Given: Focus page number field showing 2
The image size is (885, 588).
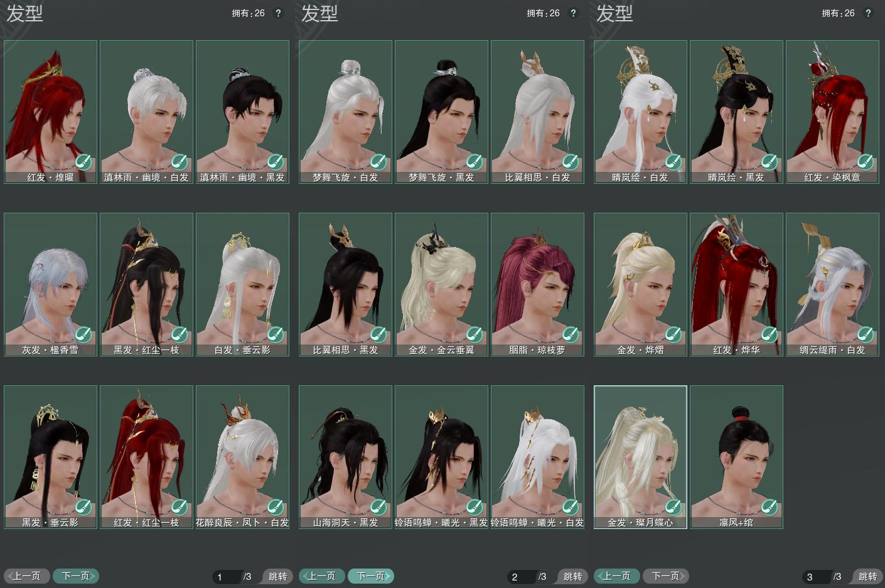Looking at the screenshot, I should [x=522, y=577].
